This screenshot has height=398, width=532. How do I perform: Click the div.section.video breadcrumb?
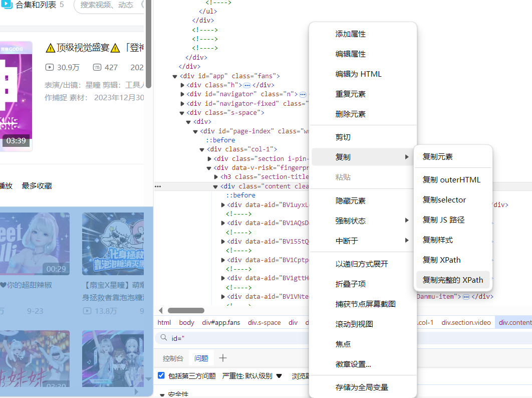[466, 322]
